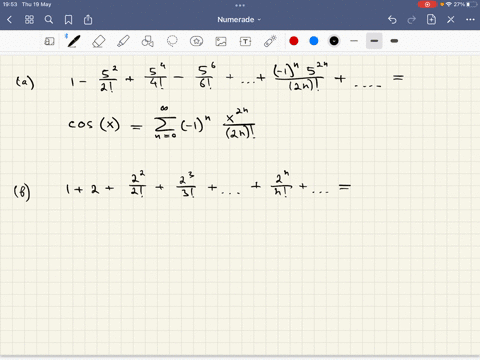Viewport: 480px width, 360px height.
Task: Select the Shapes tool
Action: click(148, 41)
